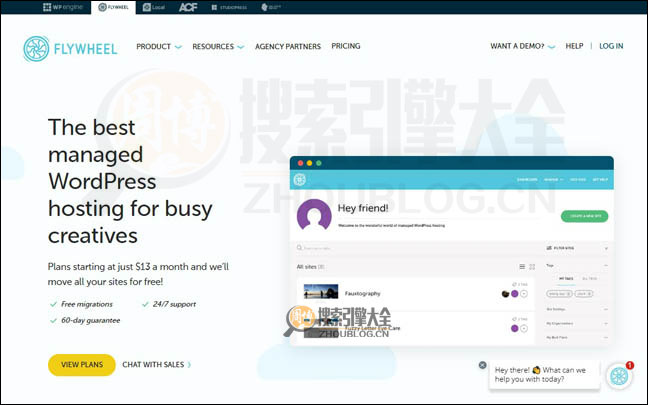This screenshot has width=648, height=405.
Task: Dismiss the chat greeting bubble
Action: click(x=482, y=365)
